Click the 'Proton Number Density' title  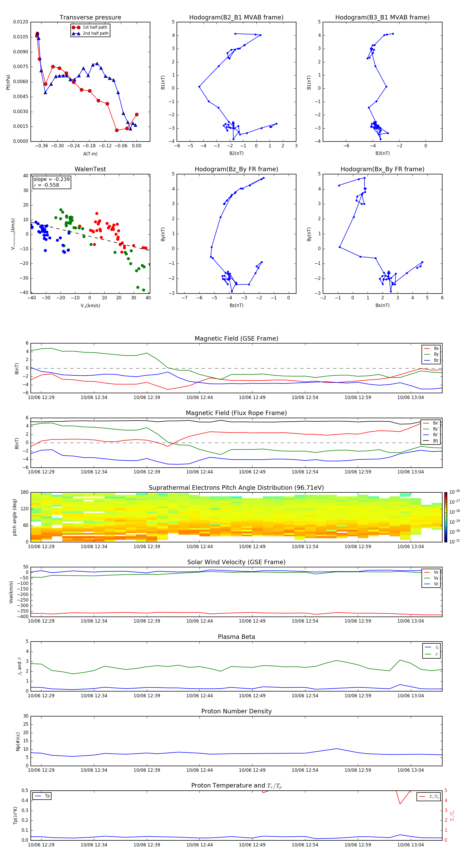coord(236,712)
